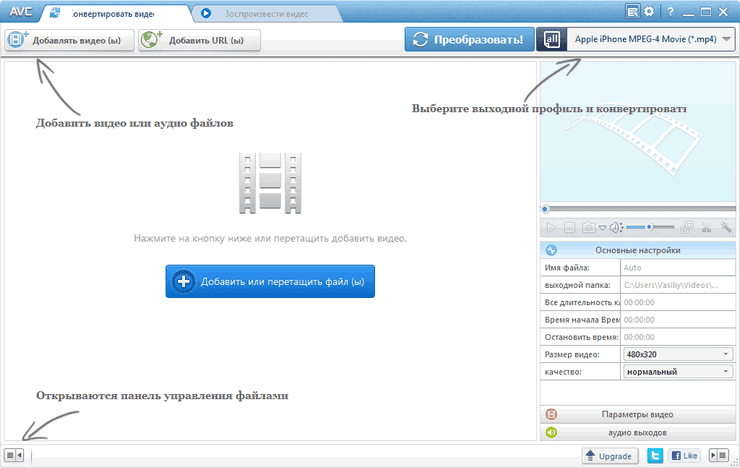
Task: Open the small arrow next to the camera icon
Action: point(602,228)
